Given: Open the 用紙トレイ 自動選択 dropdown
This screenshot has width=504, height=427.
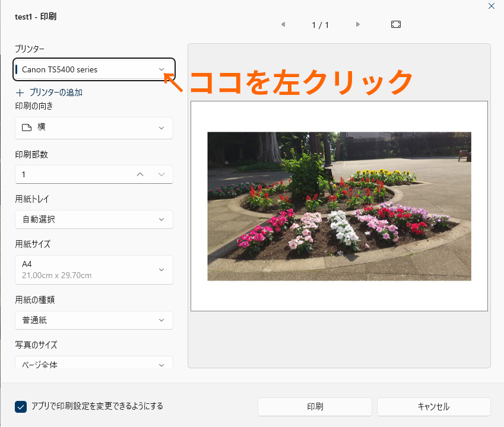Looking at the screenshot, I should pyautogui.click(x=94, y=219).
